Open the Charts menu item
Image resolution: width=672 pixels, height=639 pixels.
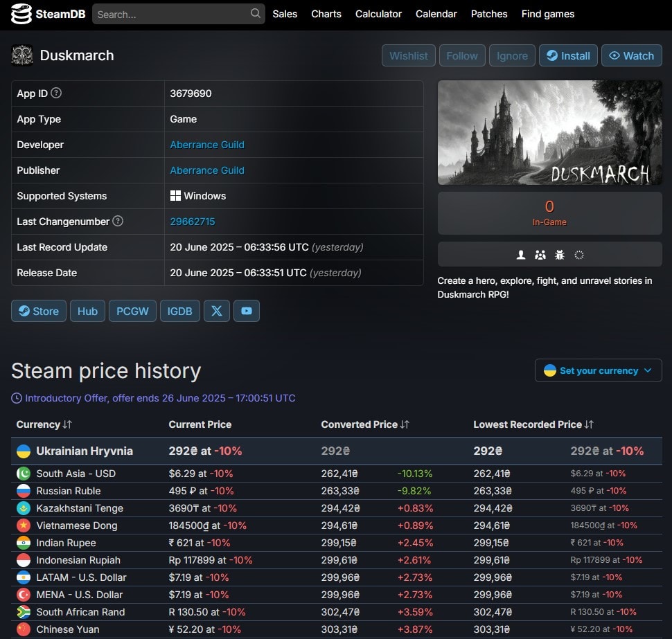pyautogui.click(x=326, y=14)
